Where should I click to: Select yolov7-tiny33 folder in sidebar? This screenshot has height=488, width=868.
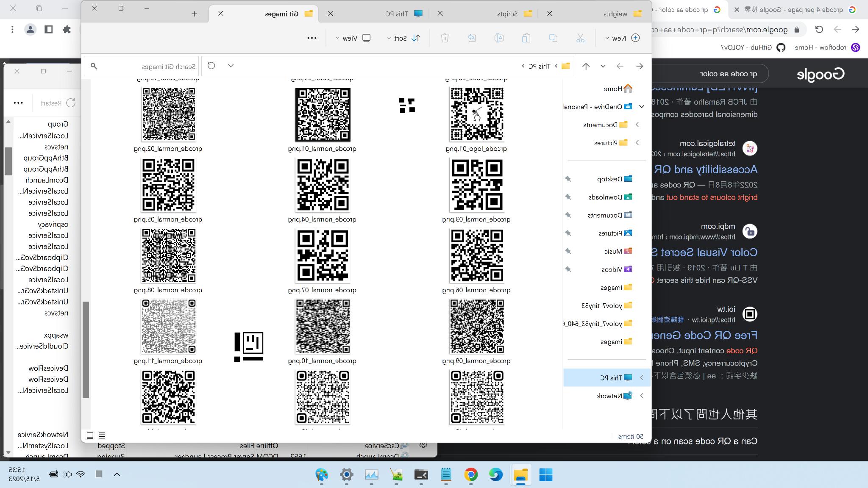click(606, 305)
